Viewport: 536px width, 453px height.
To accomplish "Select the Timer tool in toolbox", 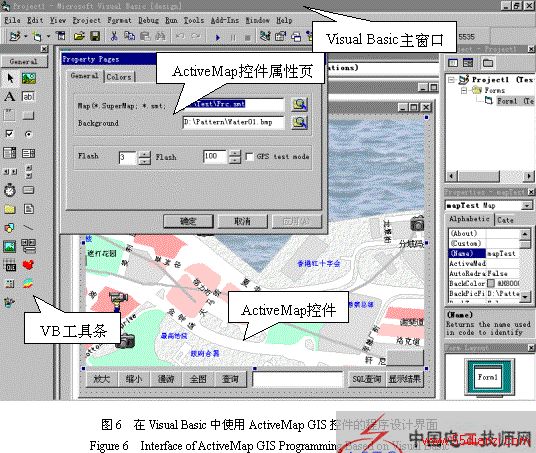I will pos(10,190).
